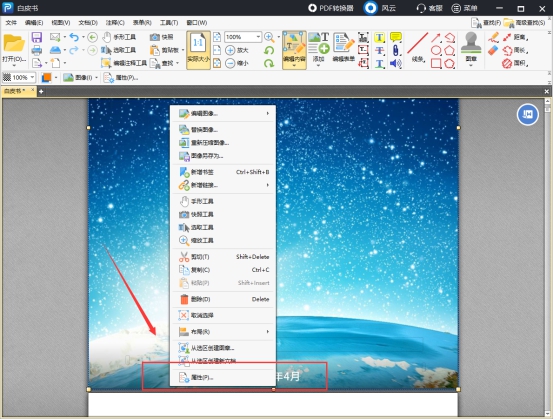553x419 pixels.
Task: Click the 高级查找(S) advanced search button
Action: tap(524, 23)
